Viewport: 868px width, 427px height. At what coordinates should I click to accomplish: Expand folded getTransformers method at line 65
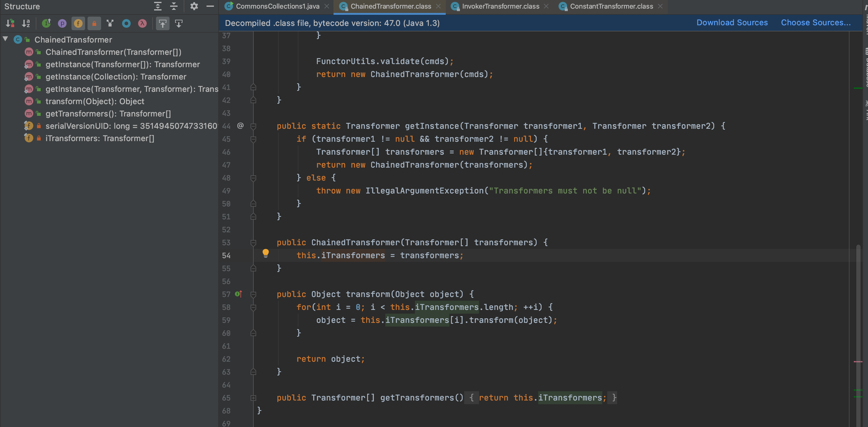[253, 398]
